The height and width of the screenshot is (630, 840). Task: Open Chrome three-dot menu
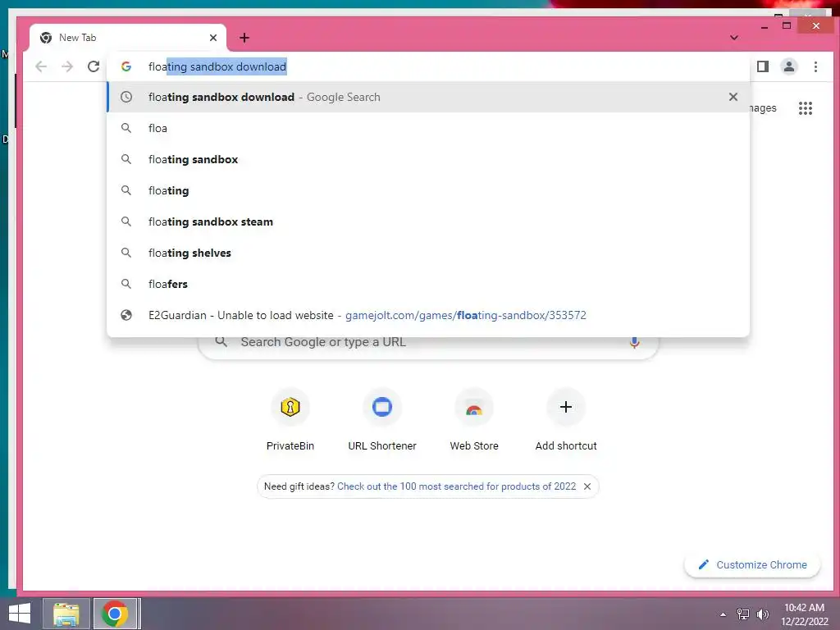coord(815,66)
